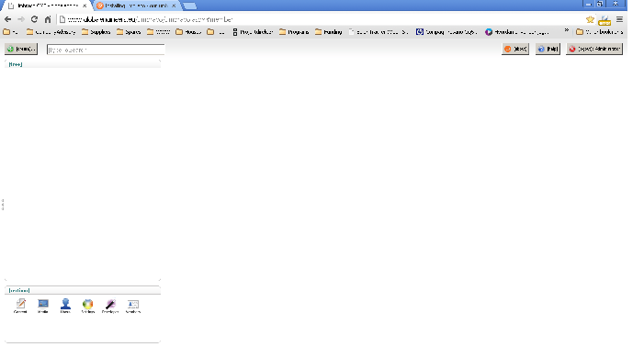Open the Members section icon
Image resolution: width=644 pixels, height=358 pixels.
point(132,306)
